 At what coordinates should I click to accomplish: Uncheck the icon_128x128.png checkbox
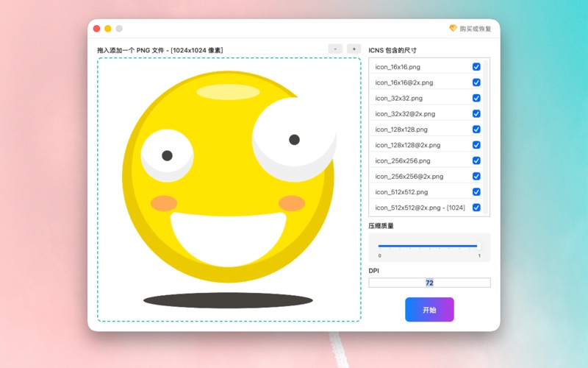[476, 130]
